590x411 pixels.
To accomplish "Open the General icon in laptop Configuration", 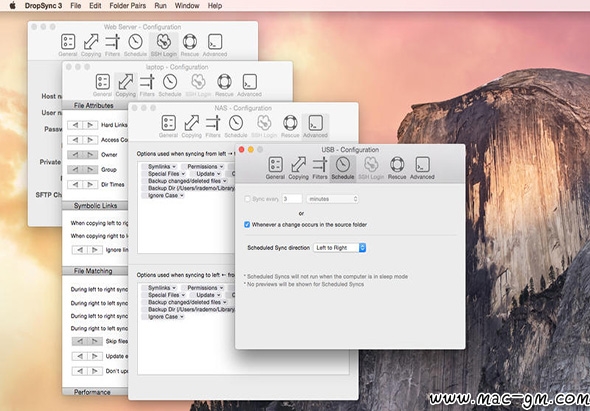I will pyautogui.click(x=102, y=85).
